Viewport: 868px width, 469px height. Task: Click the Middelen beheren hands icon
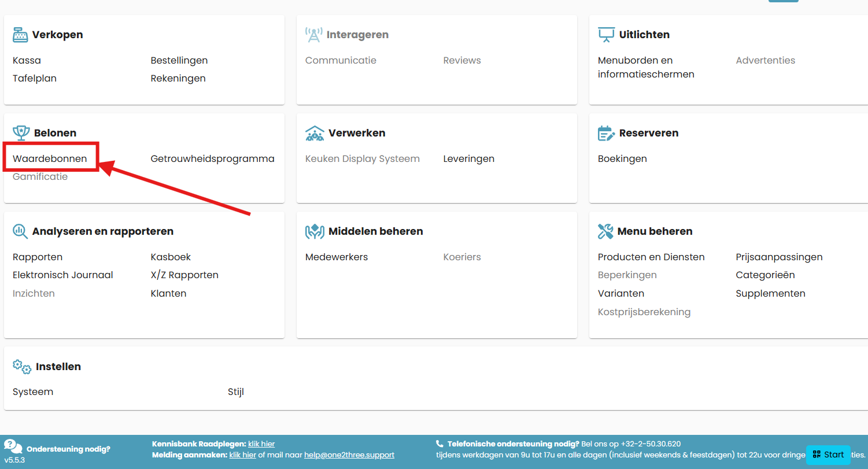click(314, 231)
